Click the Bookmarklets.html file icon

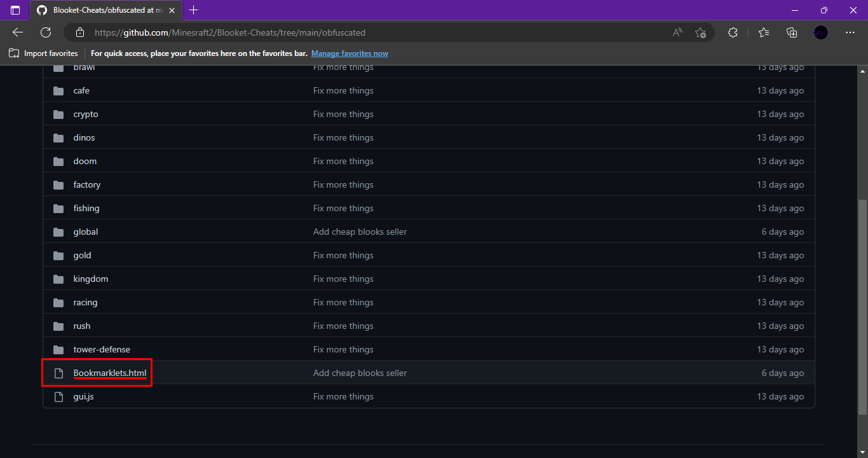tap(58, 373)
